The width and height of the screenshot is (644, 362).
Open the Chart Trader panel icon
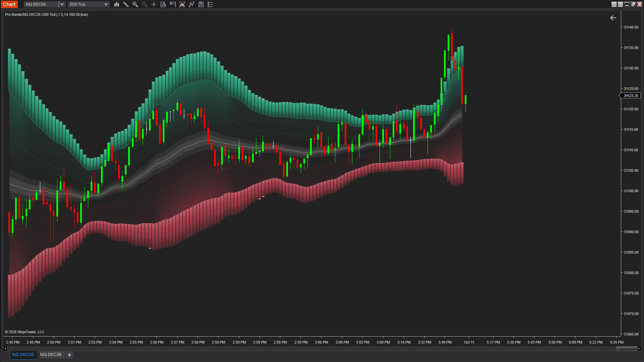coord(173,4)
